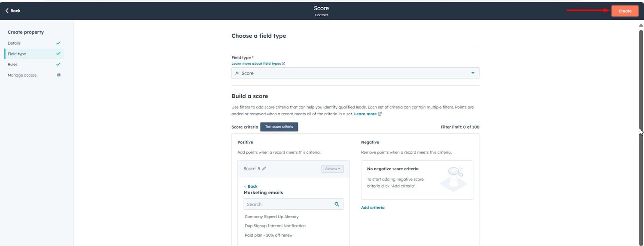This screenshot has height=246, width=644.
Task: Click external icon beside Learn more
Action: 380,114
